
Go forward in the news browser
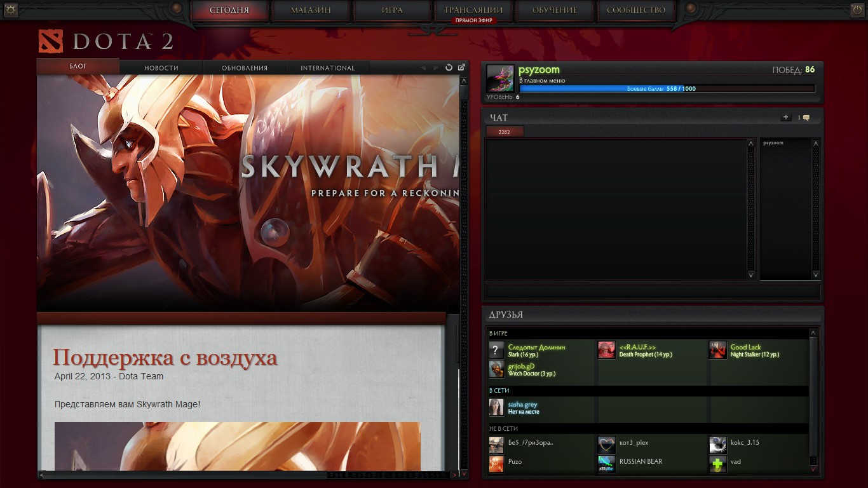coord(436,67)
